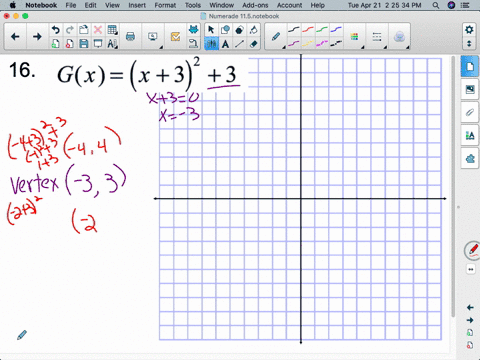Open the Shapes tool
The height and width of the screenshot is (360, 480).
click(225, 30)
